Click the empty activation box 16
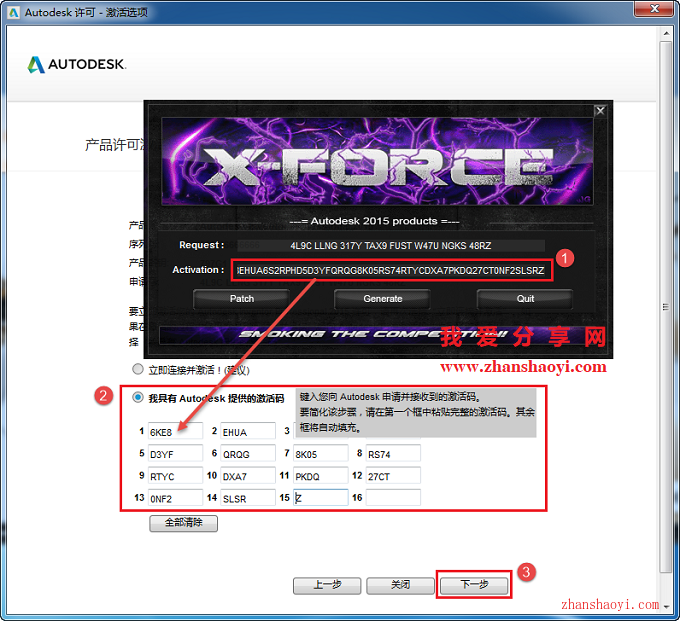680x621 pixels. coord(393,497)
